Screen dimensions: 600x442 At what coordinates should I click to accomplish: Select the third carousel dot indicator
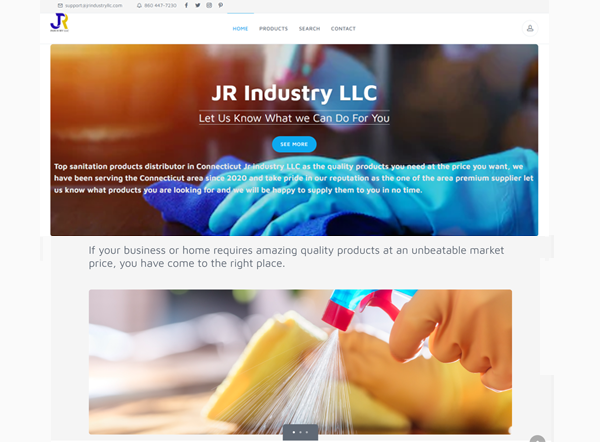click(307, 432)
